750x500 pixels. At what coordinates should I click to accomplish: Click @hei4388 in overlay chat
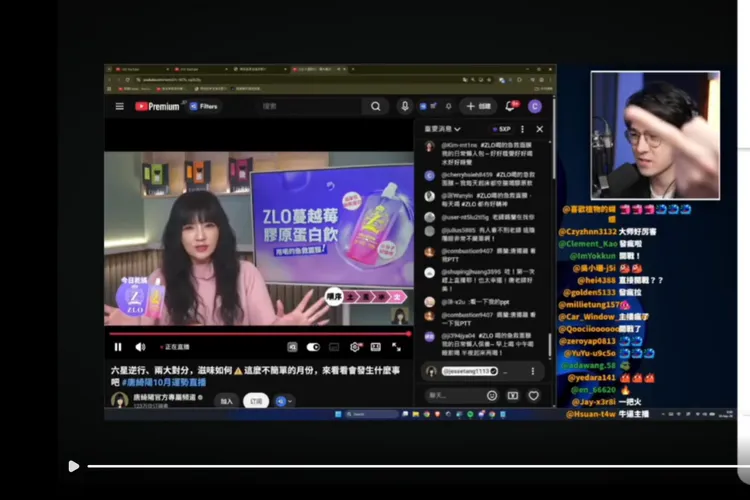[596, 280]
